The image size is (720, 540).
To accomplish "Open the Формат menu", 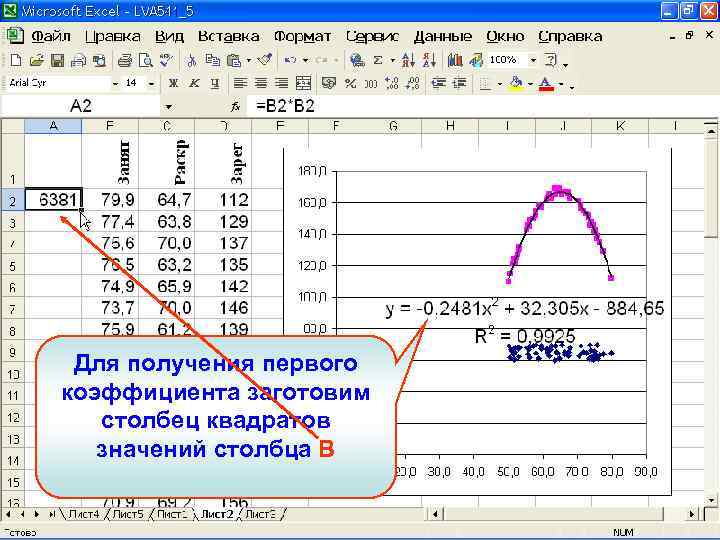I will pos(303,36).
